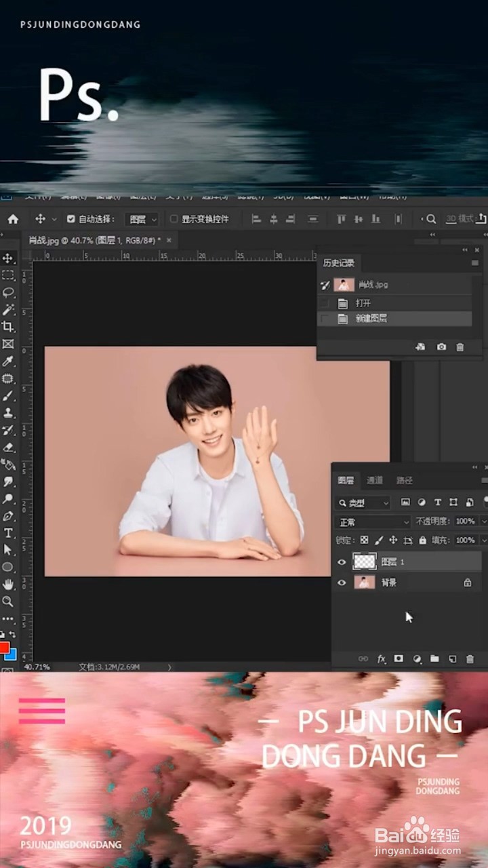This screenshot has height=868, width=488.
Task: Swap foreground and background colors
Action: (12, 635)
